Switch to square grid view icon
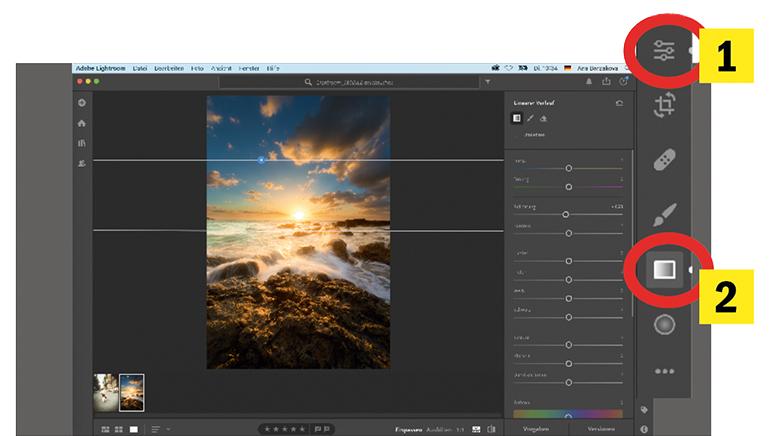 119,429
